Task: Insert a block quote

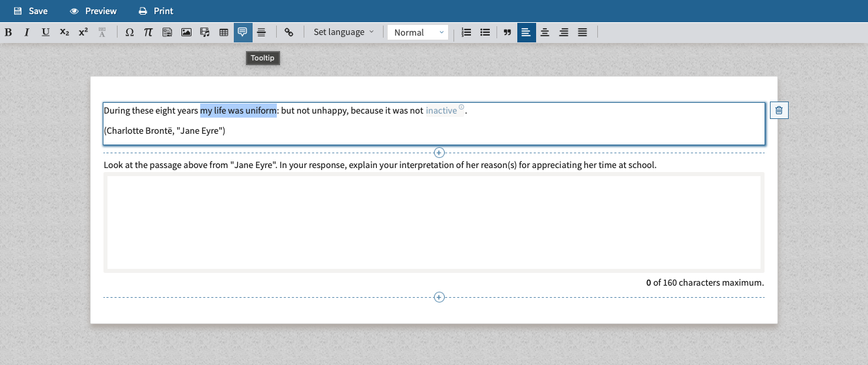Action: (508, 32)
